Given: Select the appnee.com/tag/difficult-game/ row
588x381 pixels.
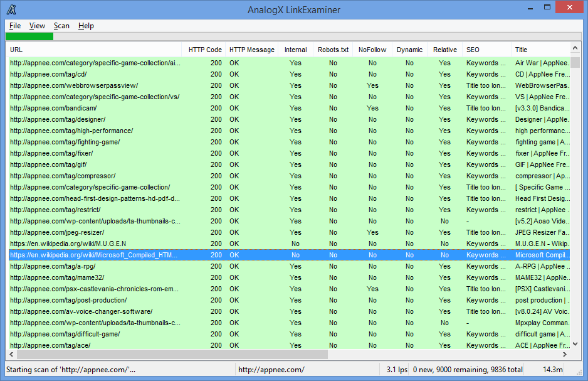Looking at the screenshot, I should (289, 334).
